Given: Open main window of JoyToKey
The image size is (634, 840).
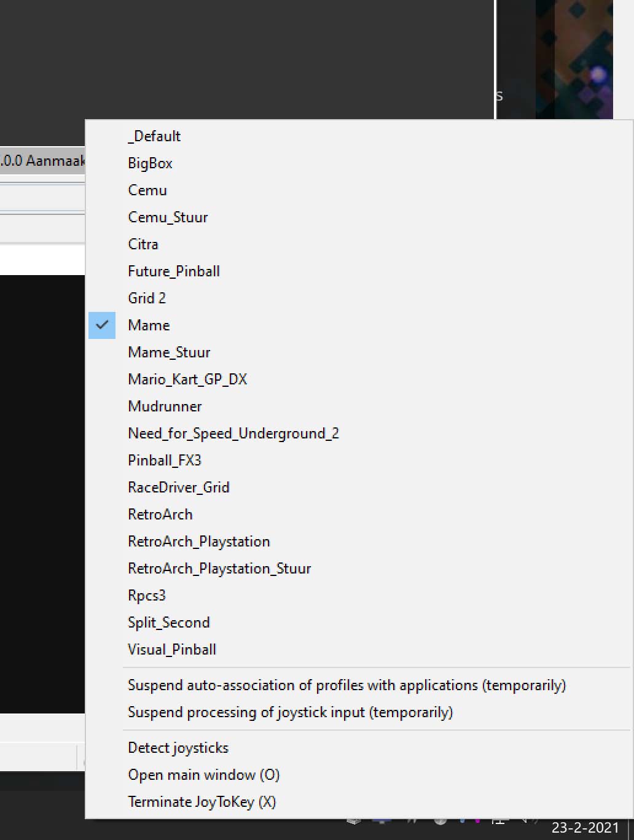Looking at the screenshot, I should 359,775.
